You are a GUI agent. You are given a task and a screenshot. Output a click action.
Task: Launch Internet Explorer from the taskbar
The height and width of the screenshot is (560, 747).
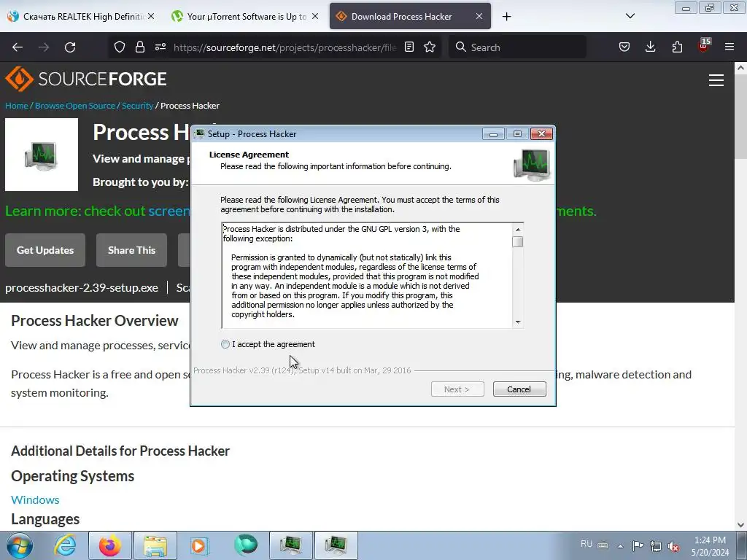tap(65, 545)
